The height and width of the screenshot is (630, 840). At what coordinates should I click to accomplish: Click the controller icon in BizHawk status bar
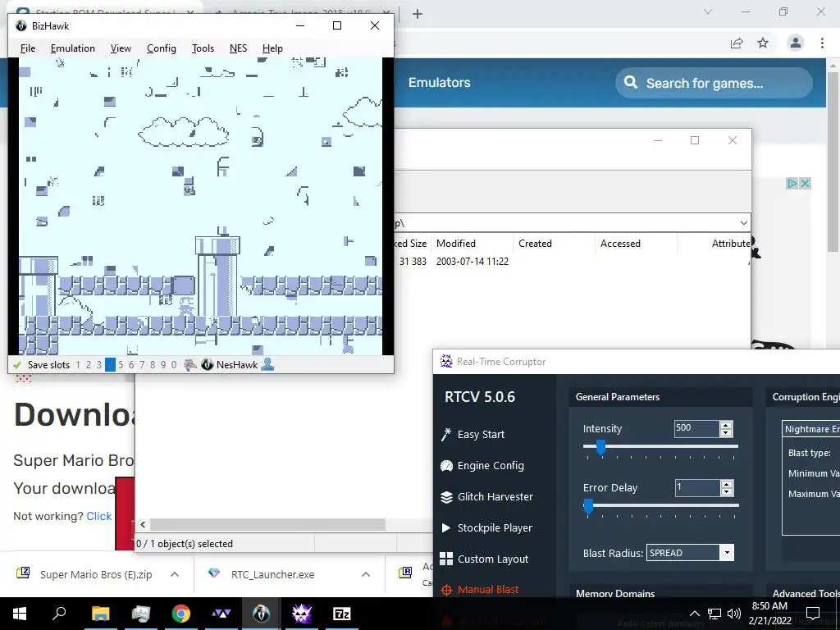(x=189, y=365)
